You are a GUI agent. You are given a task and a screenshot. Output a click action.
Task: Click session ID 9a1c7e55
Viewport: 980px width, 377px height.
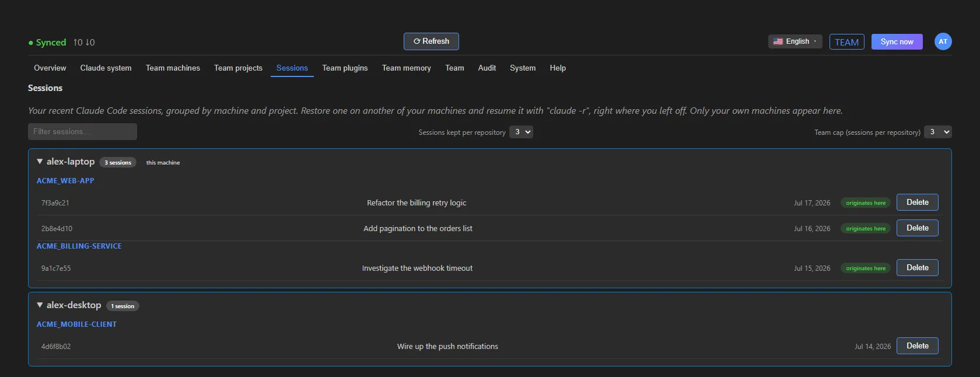point(56,268)
